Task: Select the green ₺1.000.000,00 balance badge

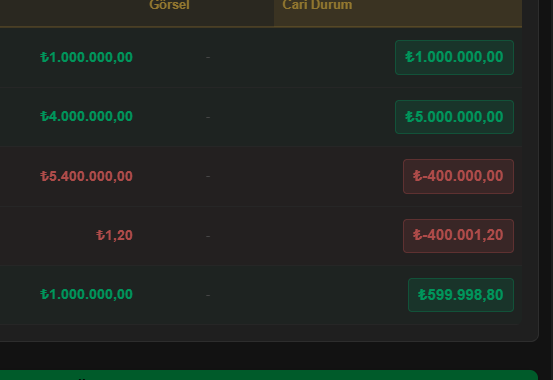Action: pyautogui.click(x=454, y=57)
